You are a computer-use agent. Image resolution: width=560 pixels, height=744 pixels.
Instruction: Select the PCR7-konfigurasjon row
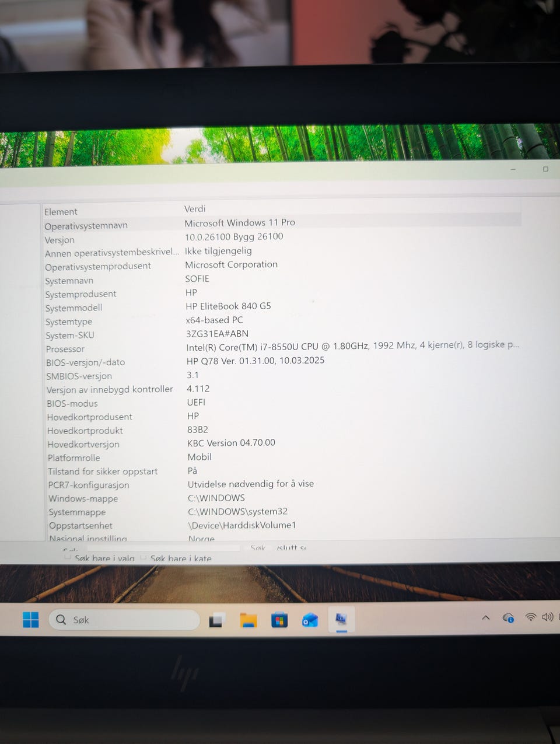click(x=282, y=484)
